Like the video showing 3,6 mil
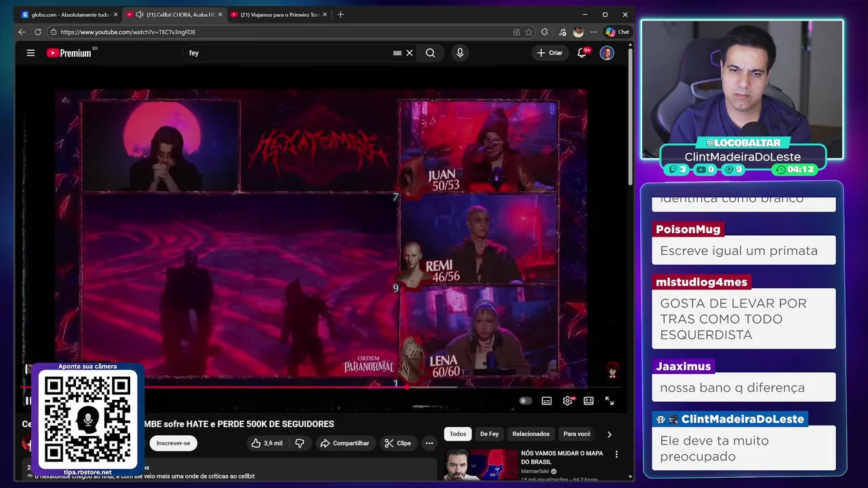Image resolution: width=868 pixels, height=488 pixels. pos(267,443)
